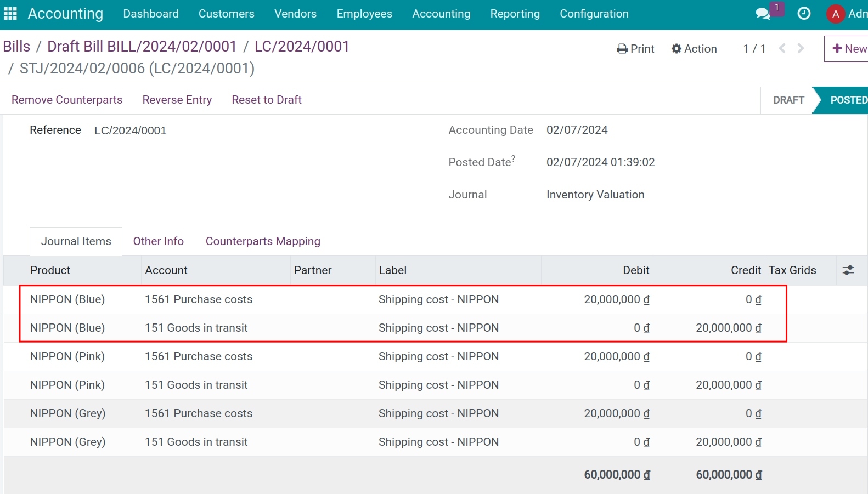868x494 pixels.
Task: Open the Employees menu
Action: tap(364, 14)
